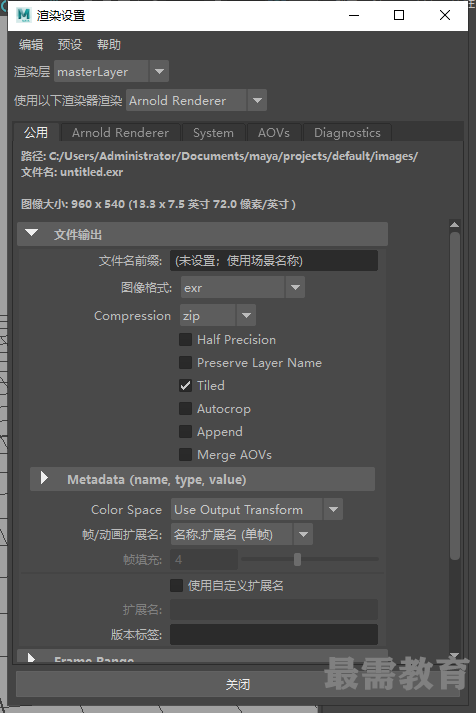Open the 编辑 menu
476x713 pixels.
pyautogui.click(x=31, y=45)
